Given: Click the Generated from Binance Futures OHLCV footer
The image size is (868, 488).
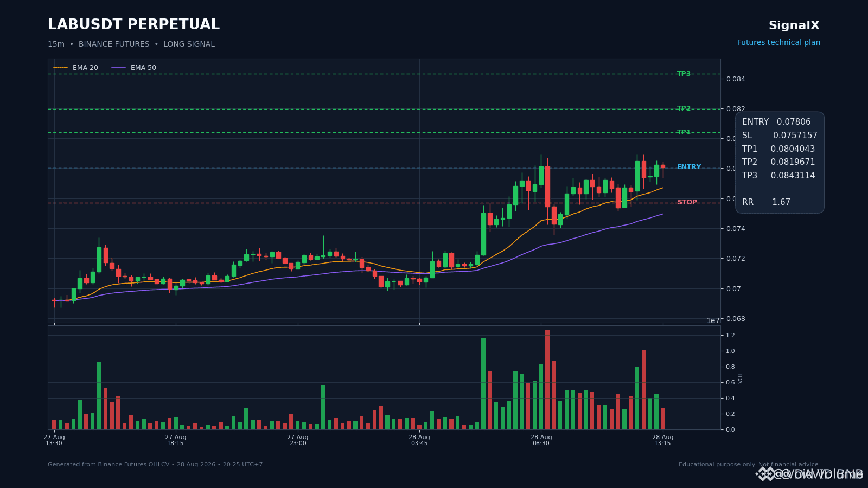Looking at the screenshot, I should point(155,465).
